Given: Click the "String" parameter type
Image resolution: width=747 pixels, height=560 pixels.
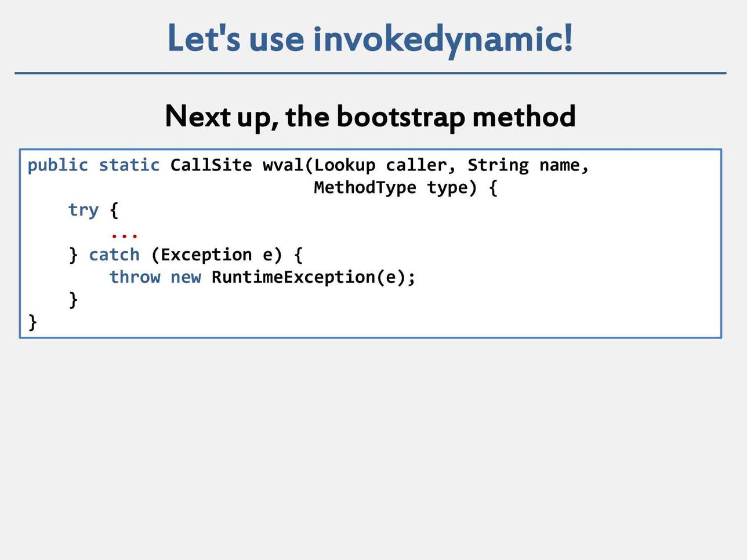Looking at the screenshot, I should tap(498, 165).
